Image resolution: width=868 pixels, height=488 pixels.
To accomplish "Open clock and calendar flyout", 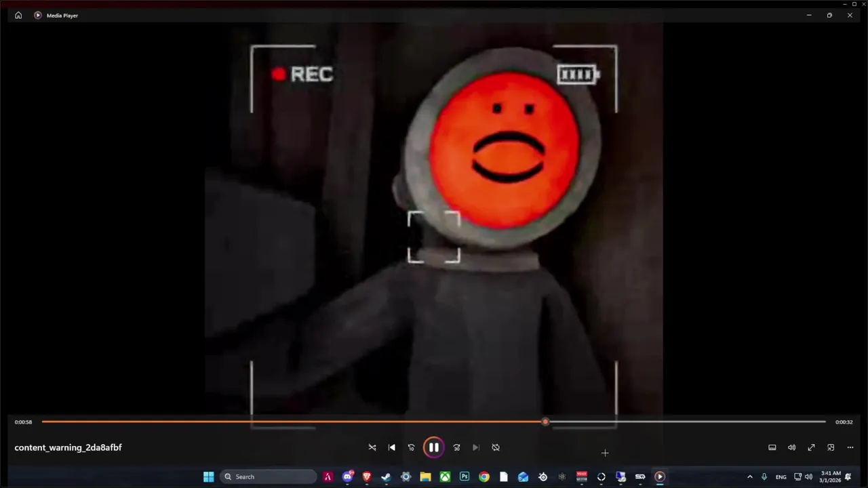I will (x=831, y=476).
